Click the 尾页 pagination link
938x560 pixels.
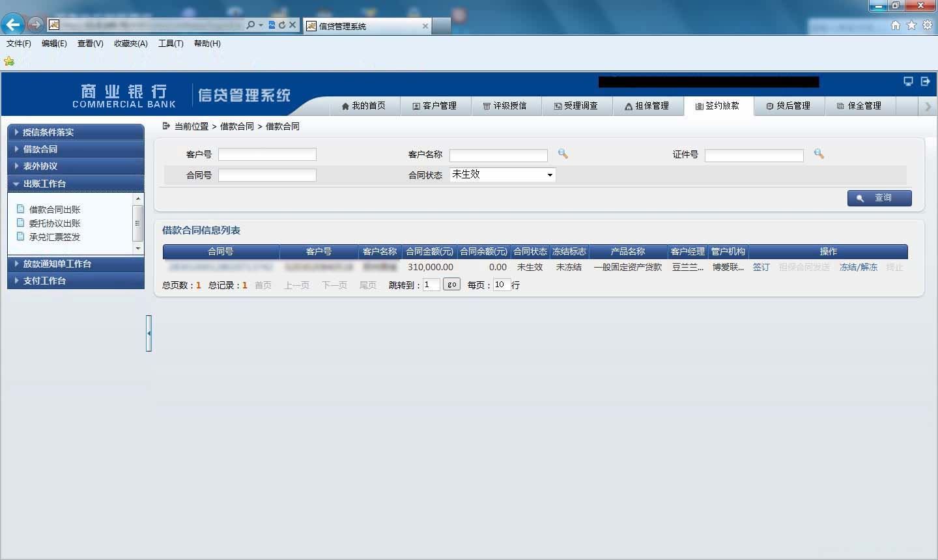[368, 285]
